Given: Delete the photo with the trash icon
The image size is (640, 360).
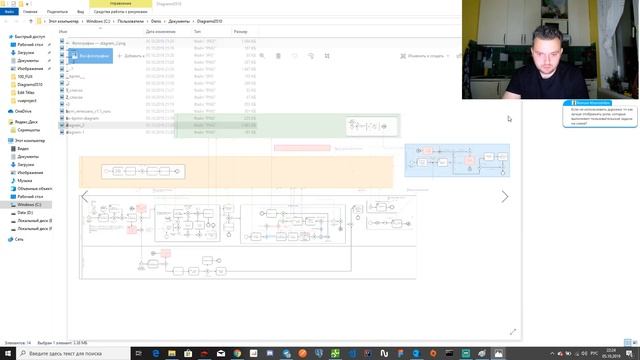Looking at the screenshot, I should pyautogui.click(x=278, y=56).
